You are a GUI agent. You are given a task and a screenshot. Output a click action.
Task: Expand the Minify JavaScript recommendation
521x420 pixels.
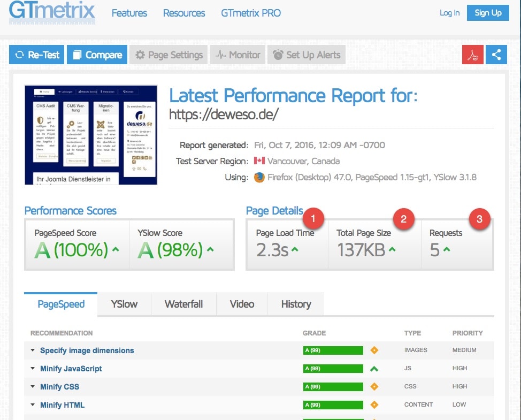pyautogui.click(x=71, y=369)
